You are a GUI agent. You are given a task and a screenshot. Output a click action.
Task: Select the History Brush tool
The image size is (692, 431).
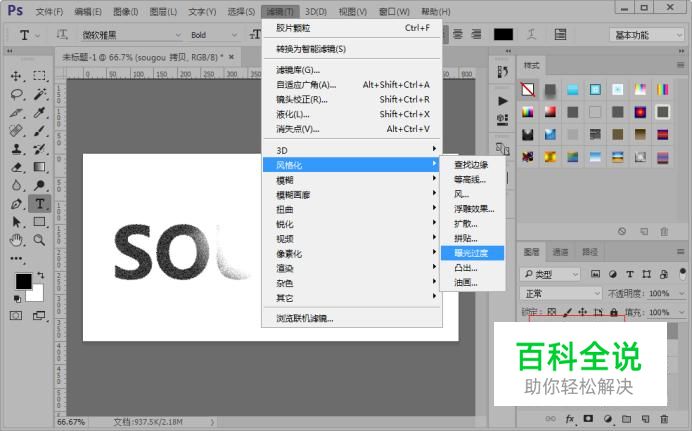click(39, 149)
